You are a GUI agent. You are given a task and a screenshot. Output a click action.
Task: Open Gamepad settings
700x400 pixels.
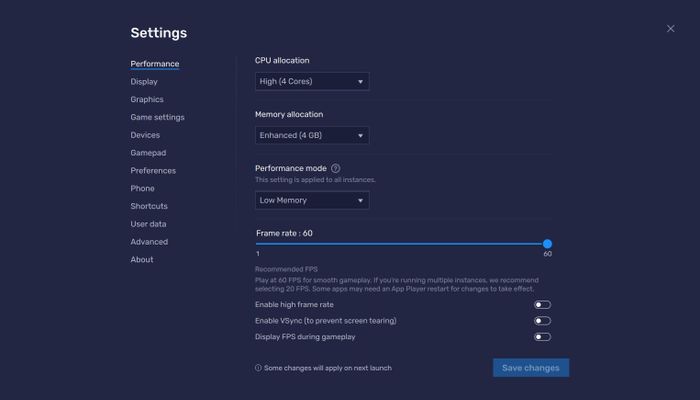coord(148,153)
